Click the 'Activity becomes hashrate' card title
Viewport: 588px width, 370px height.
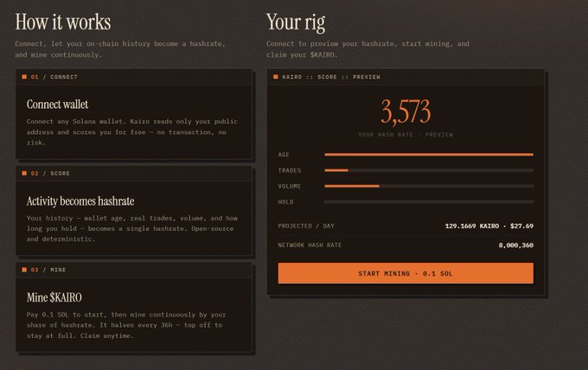pyautogui.click(x=80, y=201)
